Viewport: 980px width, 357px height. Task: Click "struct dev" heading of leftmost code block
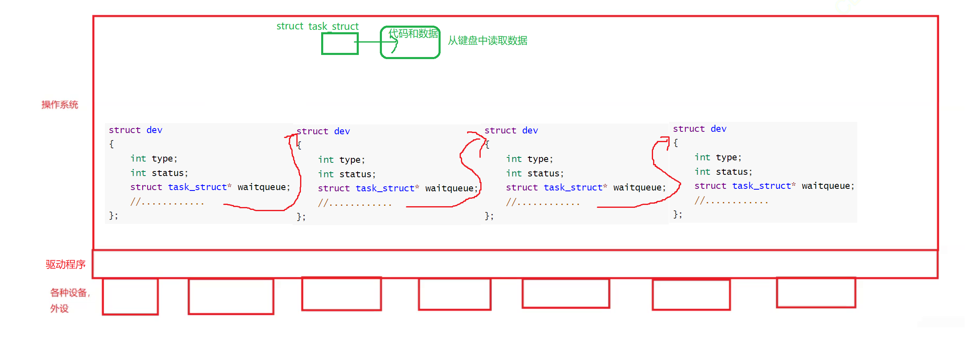(x=136, y=130)
